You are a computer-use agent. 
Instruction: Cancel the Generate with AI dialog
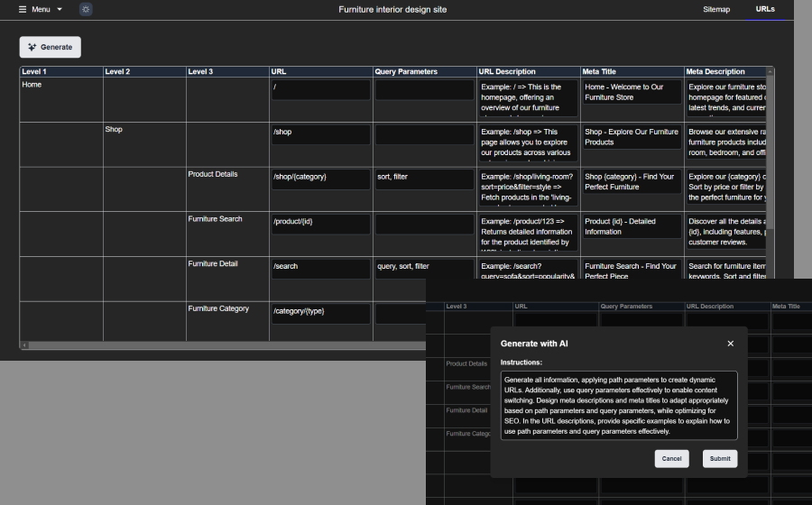[x=671, y=458]
